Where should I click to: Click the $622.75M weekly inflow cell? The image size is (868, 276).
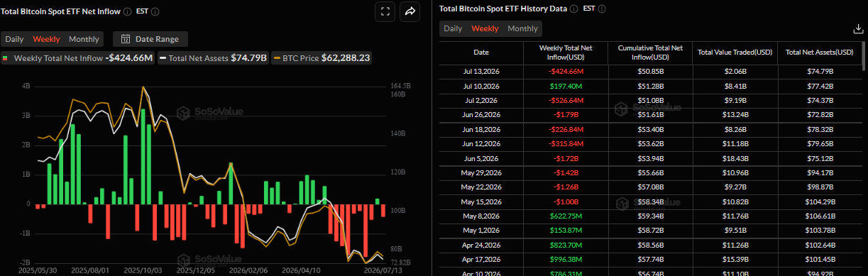[565, 216]
